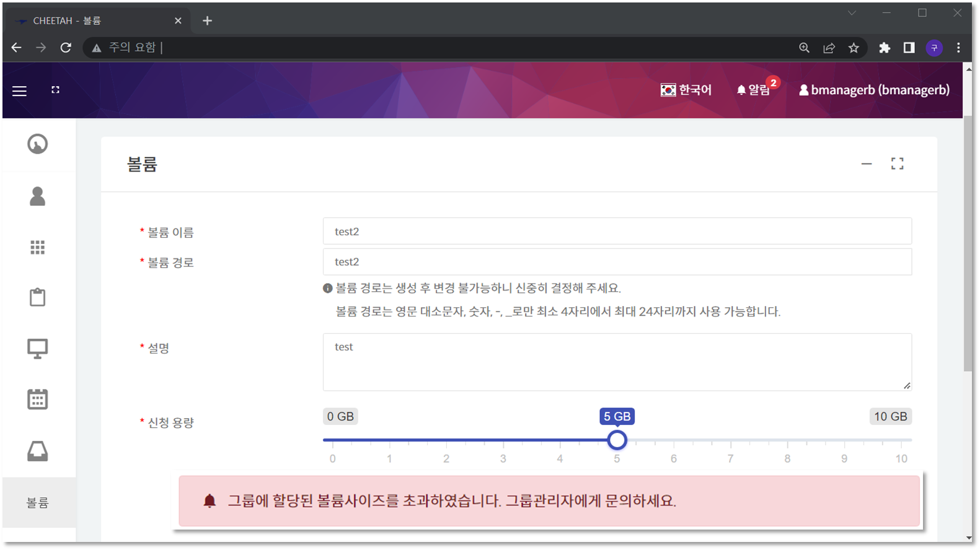980x550 pixels.
Task: Click the 설명 textarea
Action: pyautogui.click(x=617, y=362)
